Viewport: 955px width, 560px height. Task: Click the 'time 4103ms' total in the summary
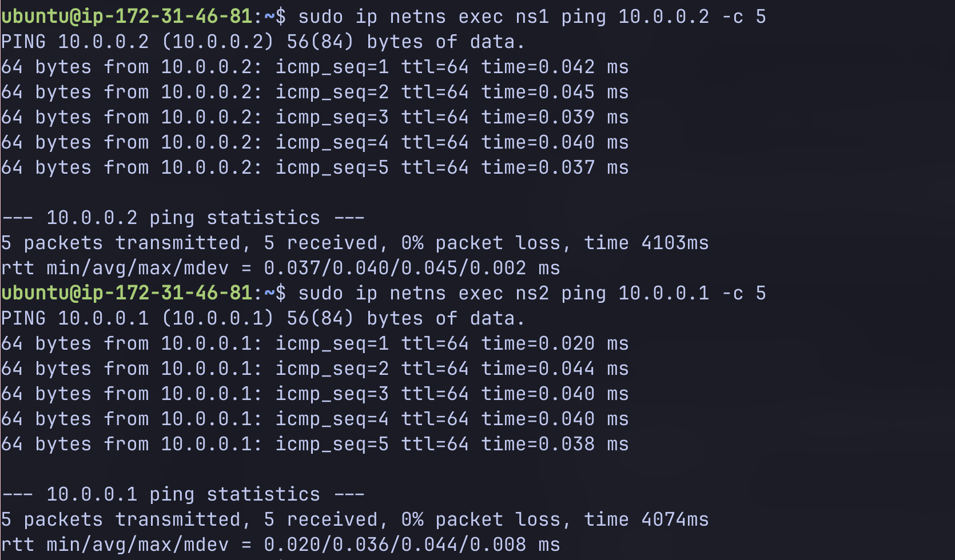point(646,243)
